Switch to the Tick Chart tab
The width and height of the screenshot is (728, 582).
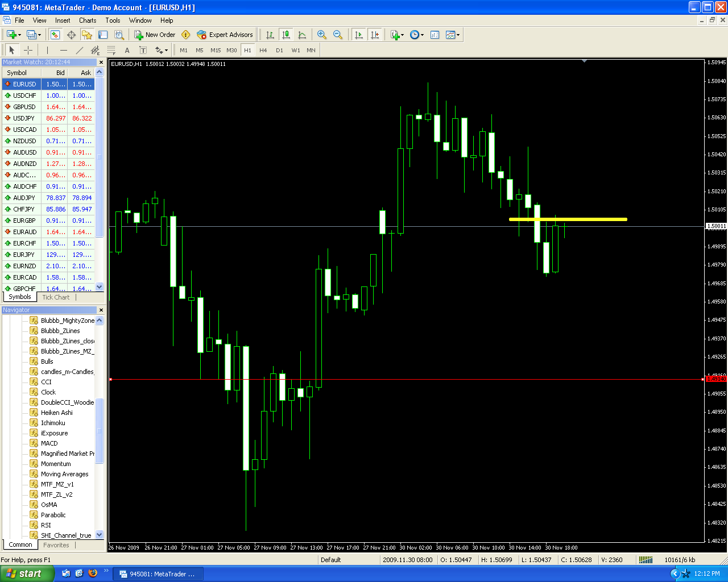tap(56, 297)
